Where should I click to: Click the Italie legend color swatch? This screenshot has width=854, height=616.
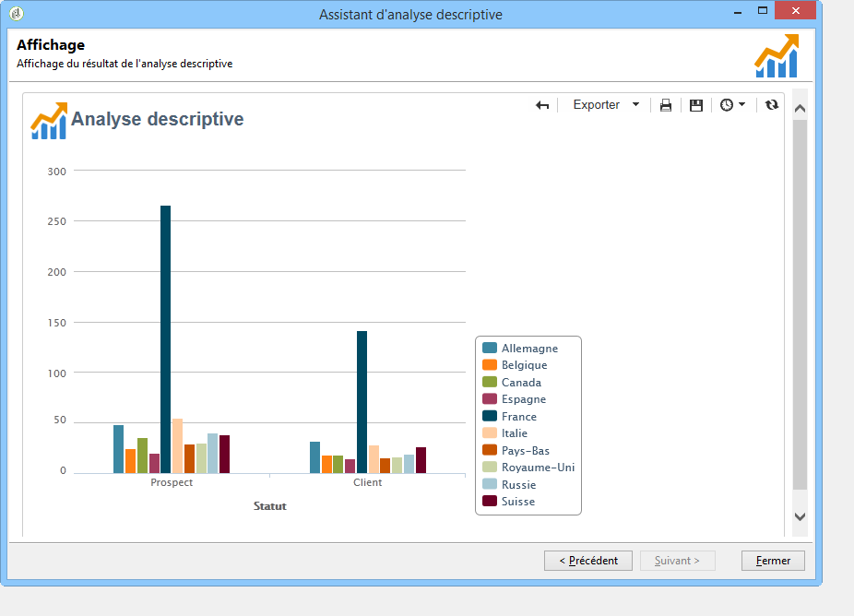pyautogui.click(x=490, y=432)
